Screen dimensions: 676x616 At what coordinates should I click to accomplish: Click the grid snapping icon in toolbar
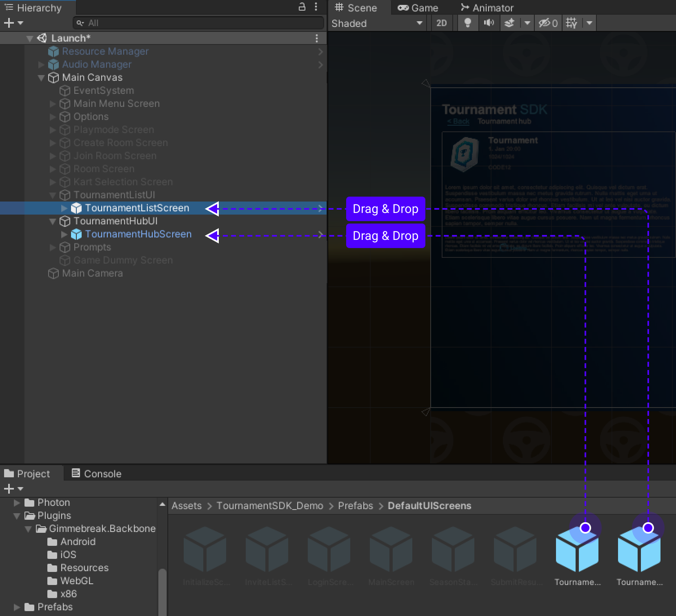[x=571, y=23]
